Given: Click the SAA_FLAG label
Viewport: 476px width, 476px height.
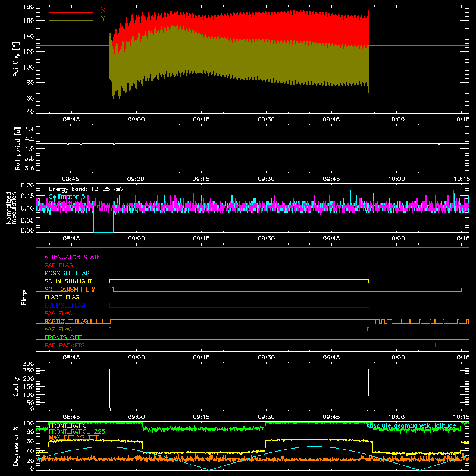Looking at the screenshot, I should point(58,314).
